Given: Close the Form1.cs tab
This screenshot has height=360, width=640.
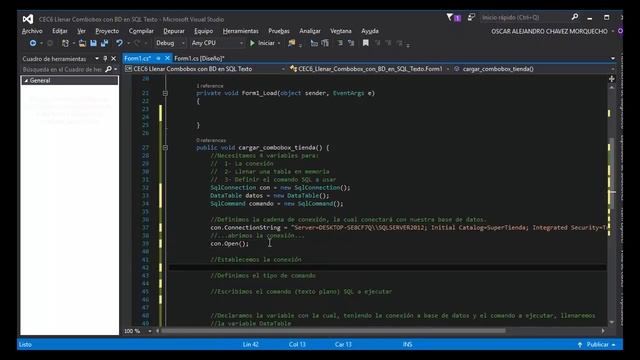Looking at the screenshot, I should click(167, 58).
